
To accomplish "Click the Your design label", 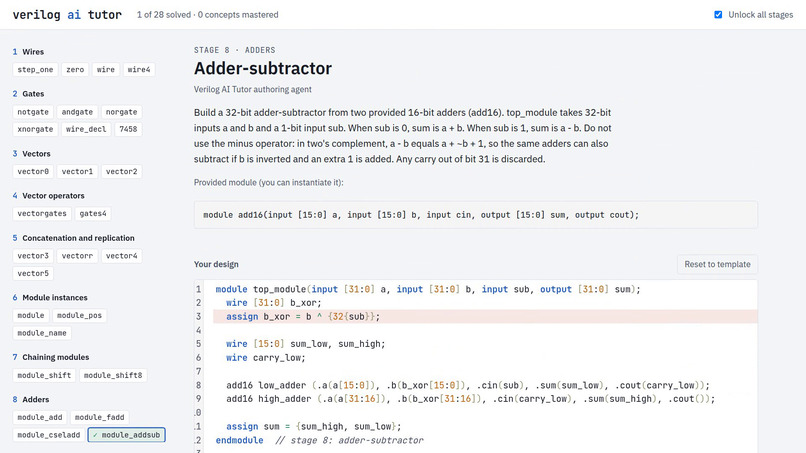I will 216,264.
